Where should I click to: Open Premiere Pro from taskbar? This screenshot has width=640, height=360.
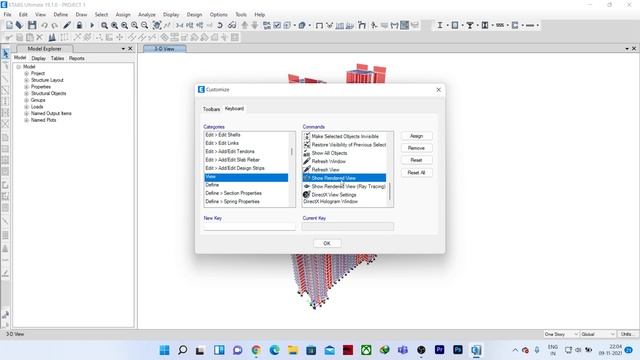440,350
